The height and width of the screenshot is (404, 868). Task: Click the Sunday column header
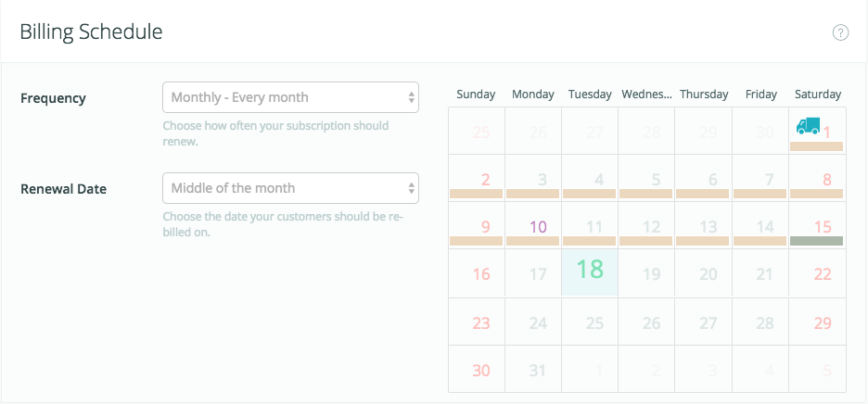tap(476, 95)
